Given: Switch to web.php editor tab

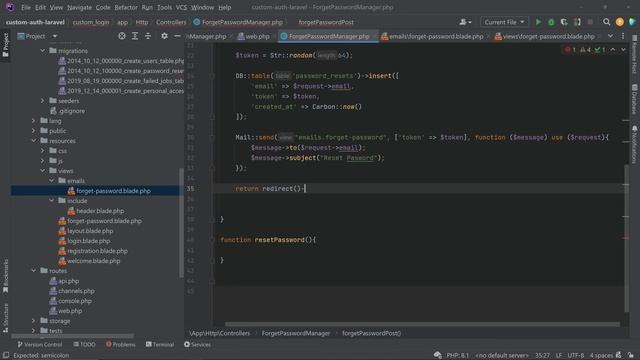Looking at the screenshot, I should [x=253, y=36].
